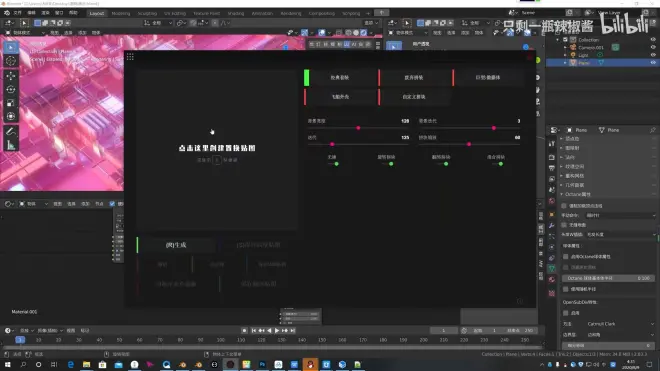Select the Measure ruler tool

tap(11, 146)
